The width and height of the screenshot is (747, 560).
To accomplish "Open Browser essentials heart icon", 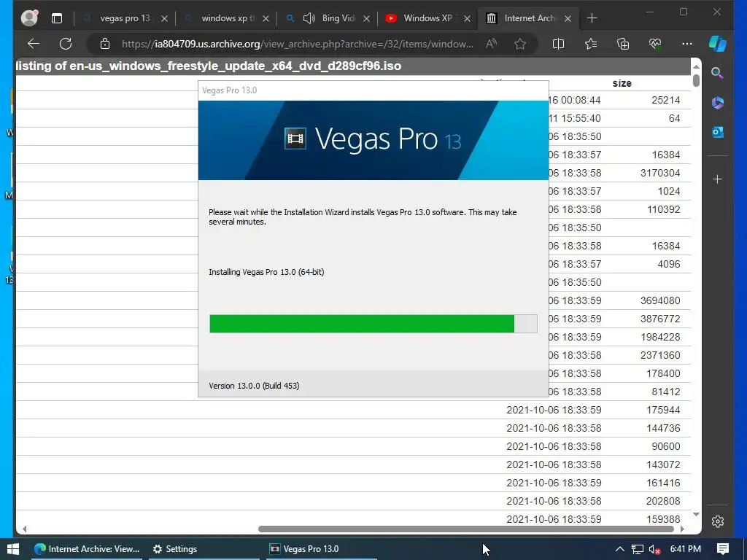I will click(655, 44).
